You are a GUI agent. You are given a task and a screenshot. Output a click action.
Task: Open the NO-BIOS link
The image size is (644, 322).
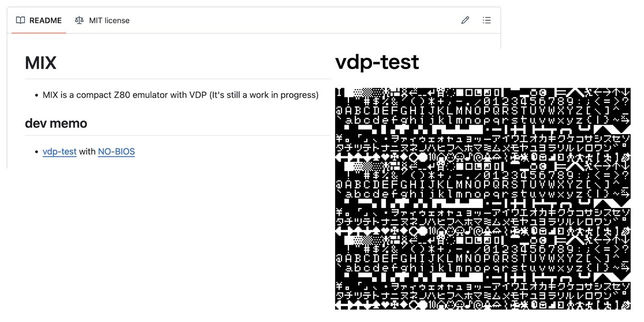pyautogui.click(x=117, y=151)
